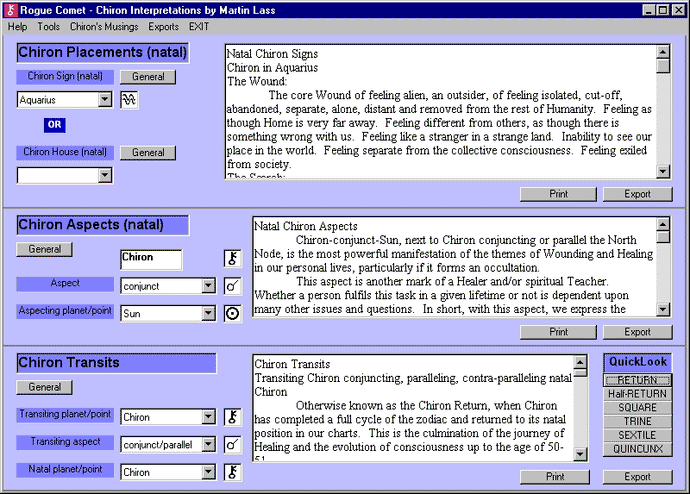Open the Exports menu
The image size is (690, 494).
[163, 27]
